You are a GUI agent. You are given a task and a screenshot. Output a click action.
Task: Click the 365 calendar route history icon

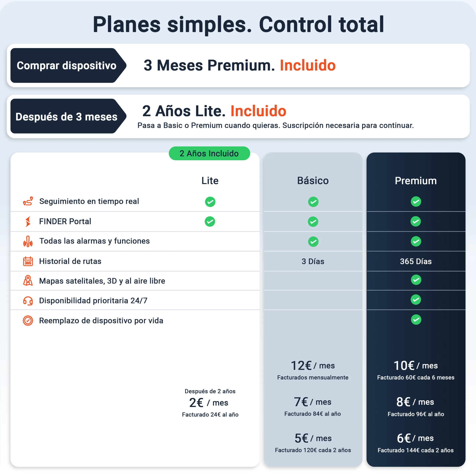[28, 261]
